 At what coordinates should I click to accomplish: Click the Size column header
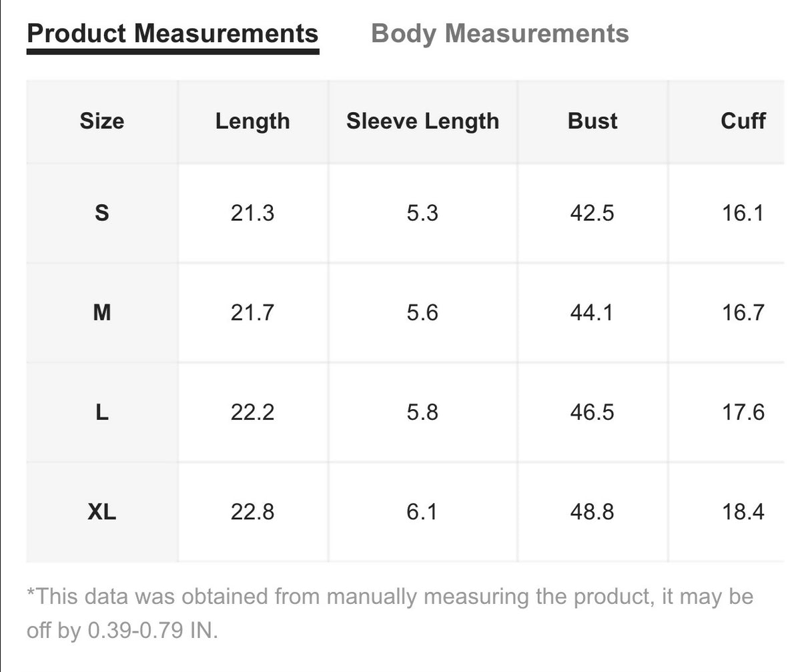tap(101, 121)
